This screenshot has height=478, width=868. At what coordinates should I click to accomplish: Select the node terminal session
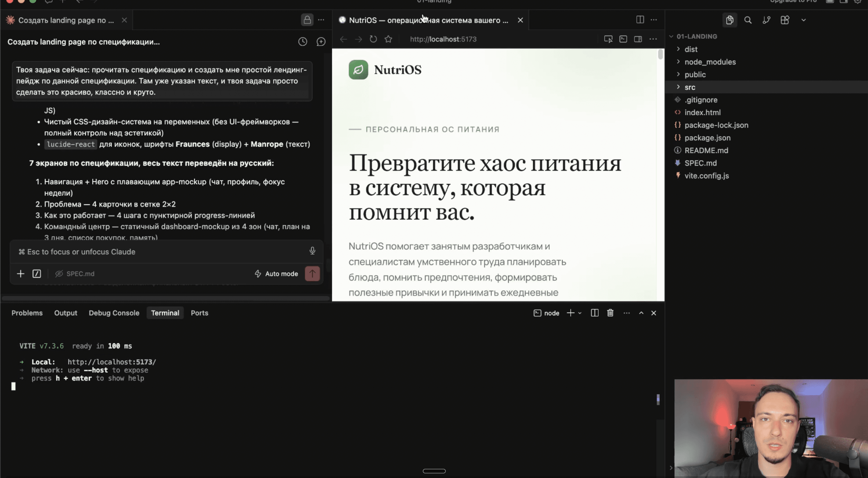click(546, 313)
